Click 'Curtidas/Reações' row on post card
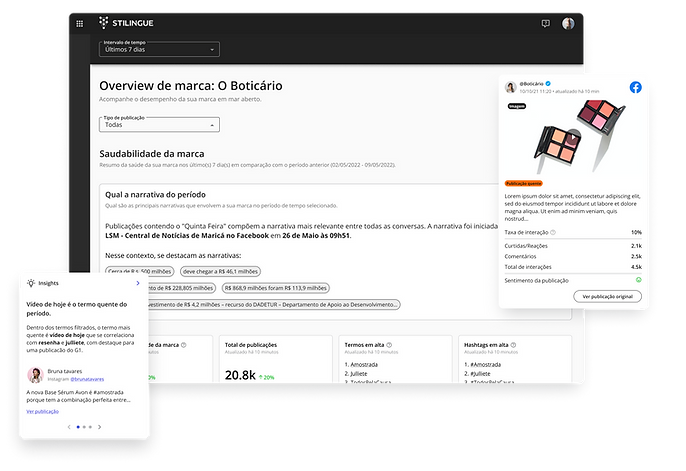 point(573,246)
